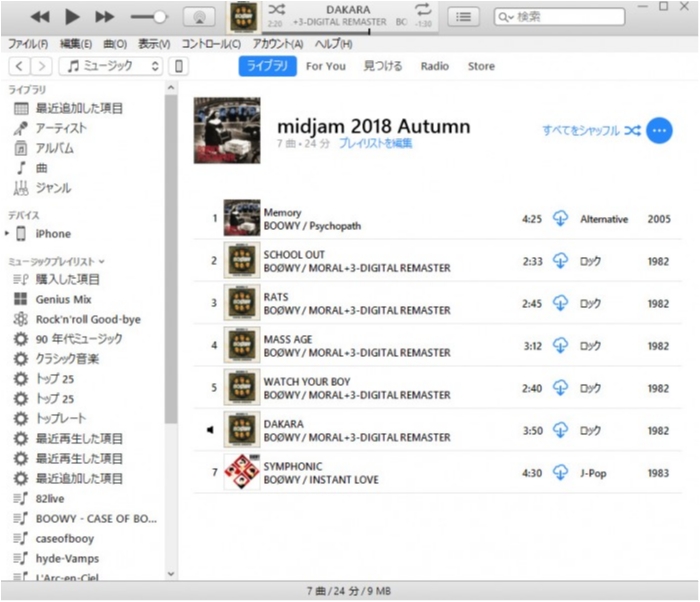Screen dimensions: 700x602
Task: Open the 表示(V) menu
Action: [154, 44]
